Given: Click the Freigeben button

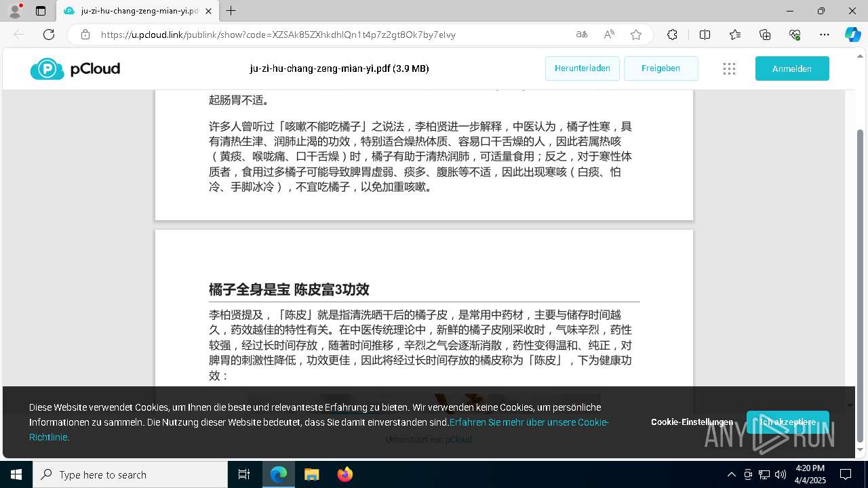Looking at the screenshot, I should pos(660,68).
